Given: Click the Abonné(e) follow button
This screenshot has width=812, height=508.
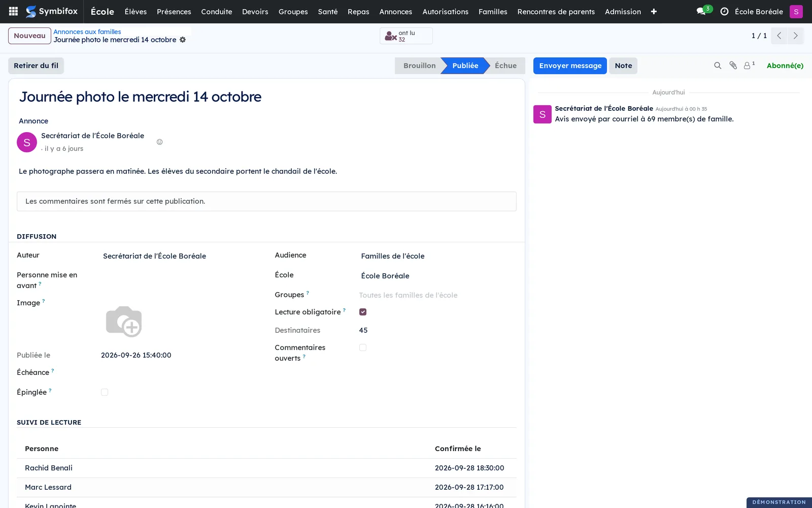Looking at the screenshot, I should [x=785, y=66].
